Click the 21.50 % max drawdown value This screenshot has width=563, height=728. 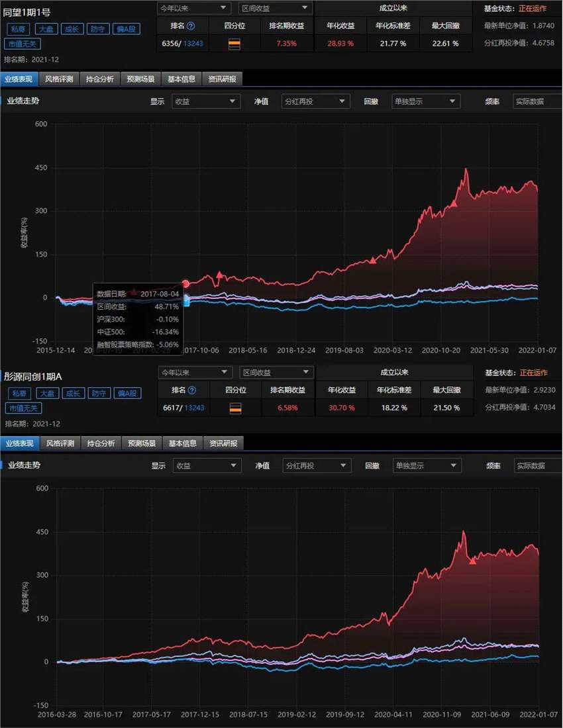click(x=446, y=408)
